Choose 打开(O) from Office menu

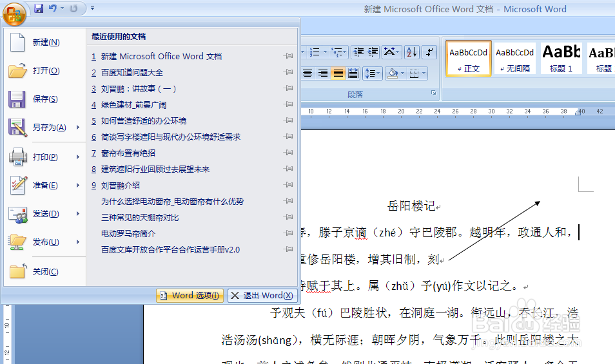pyautogui.click(x=44, y=71)
